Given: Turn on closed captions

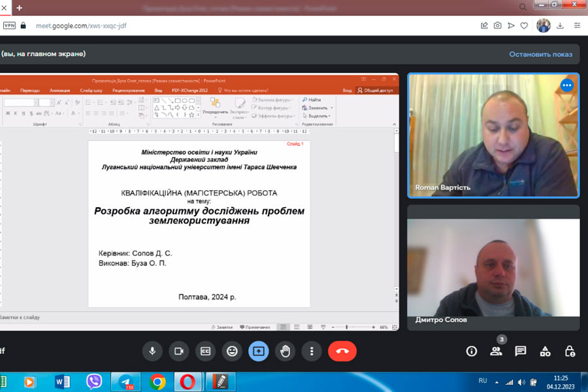Looking at the screenshot, I should click(206, 351).
